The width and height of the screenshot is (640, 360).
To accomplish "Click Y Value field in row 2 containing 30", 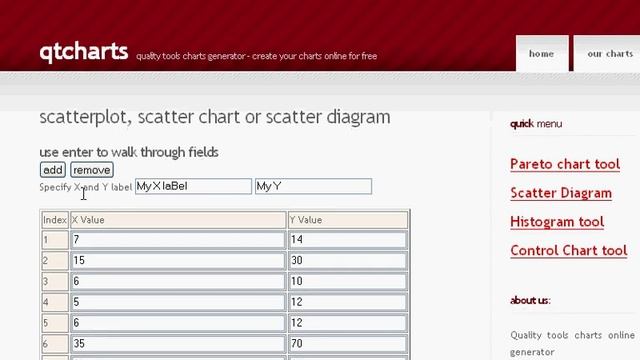I will click(x=348, y=260).
